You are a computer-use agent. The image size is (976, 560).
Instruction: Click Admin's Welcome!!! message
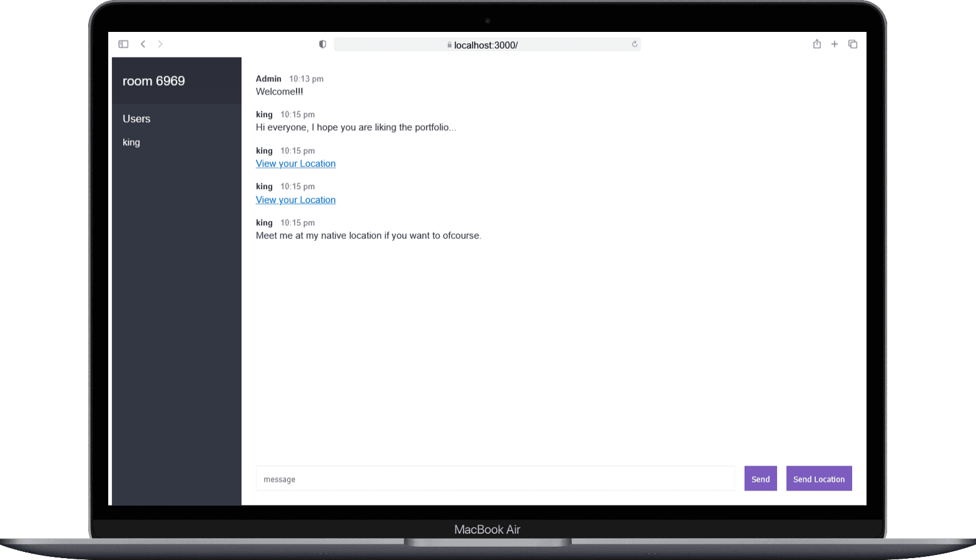279,91
